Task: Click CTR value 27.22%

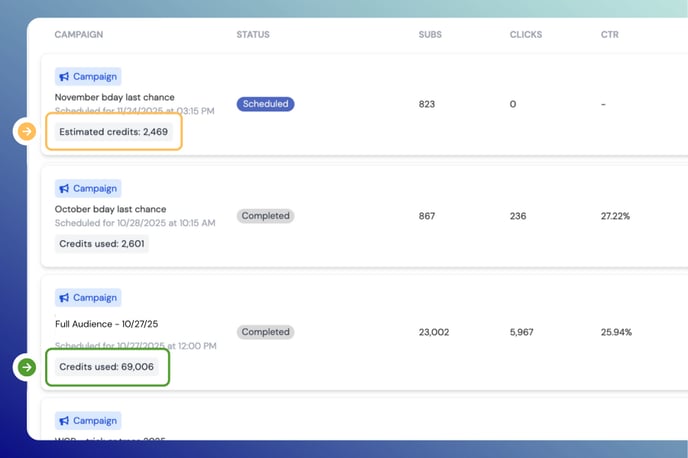Action: [x=615, y=216]
